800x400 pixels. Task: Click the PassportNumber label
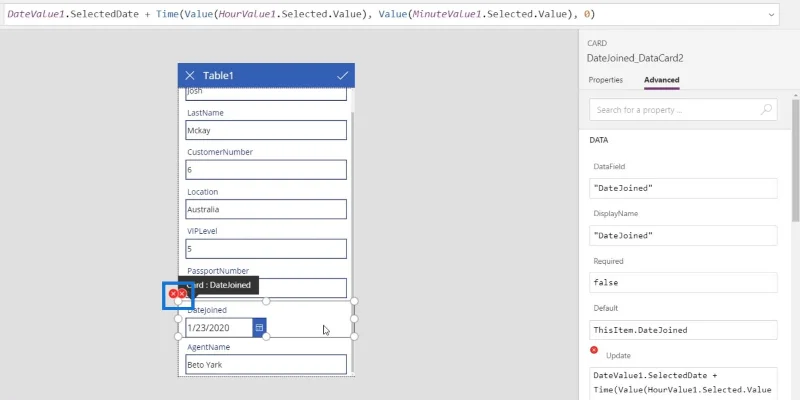(218, 271)
